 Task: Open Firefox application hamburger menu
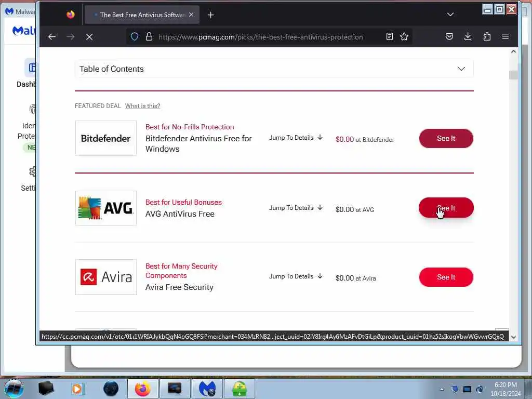pos(505,36)
